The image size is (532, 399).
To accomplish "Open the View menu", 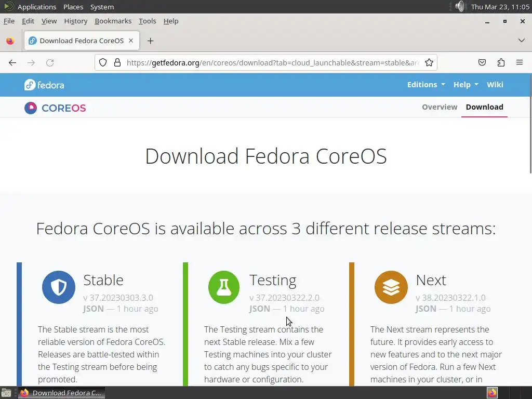I will click(49, 21).
